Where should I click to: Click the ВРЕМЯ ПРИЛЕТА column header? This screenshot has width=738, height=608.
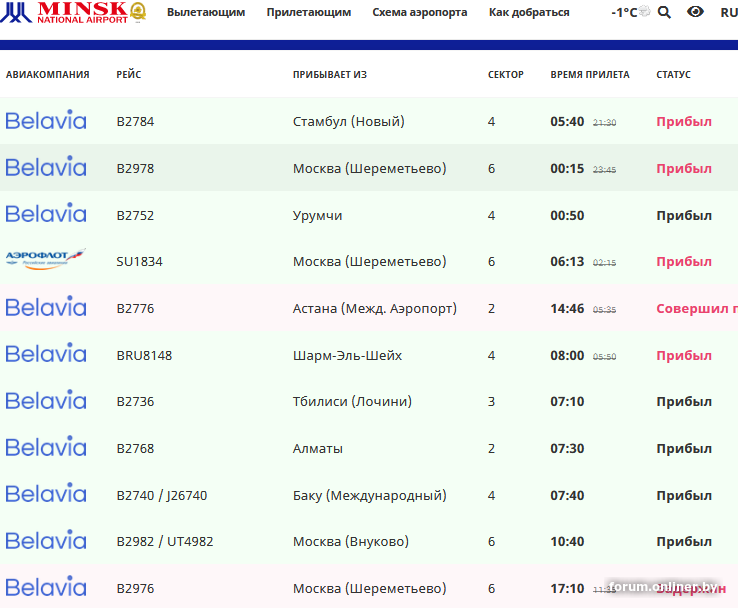pos(590,74)
